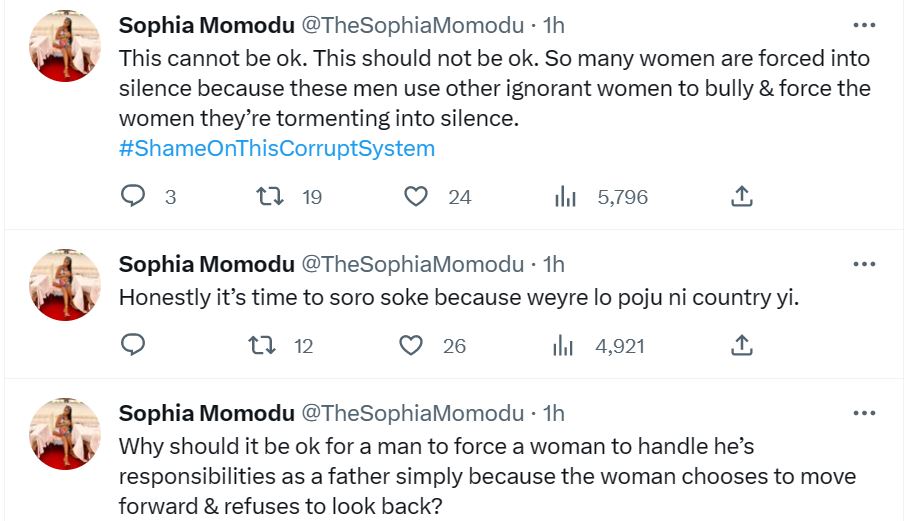Like the tweet with 24 likes
Screen dimensions: 909x521
point(416,197)
